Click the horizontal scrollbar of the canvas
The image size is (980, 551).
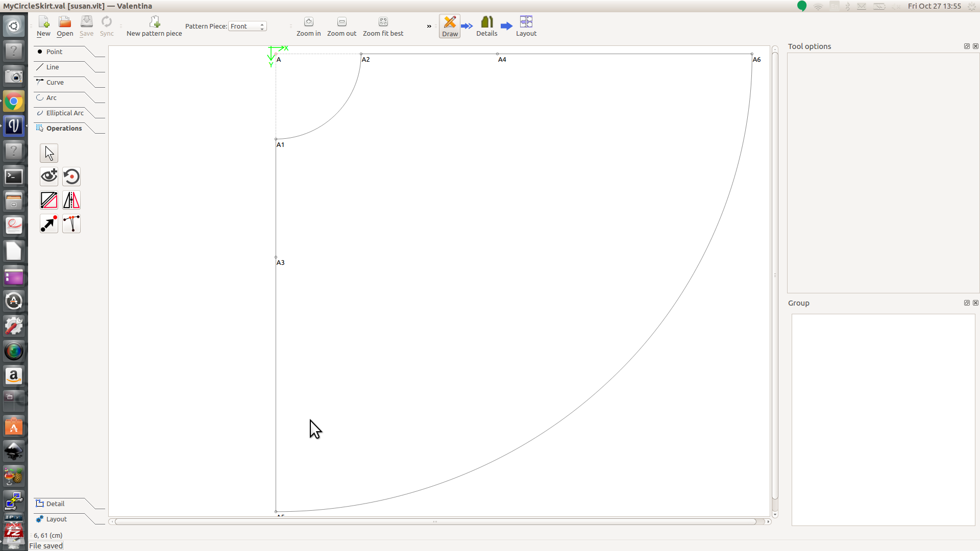(x=435, y=521)
